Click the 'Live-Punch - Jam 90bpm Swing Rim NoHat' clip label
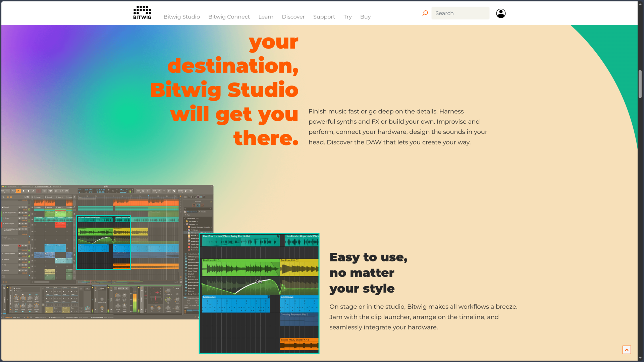 [226, 236]
